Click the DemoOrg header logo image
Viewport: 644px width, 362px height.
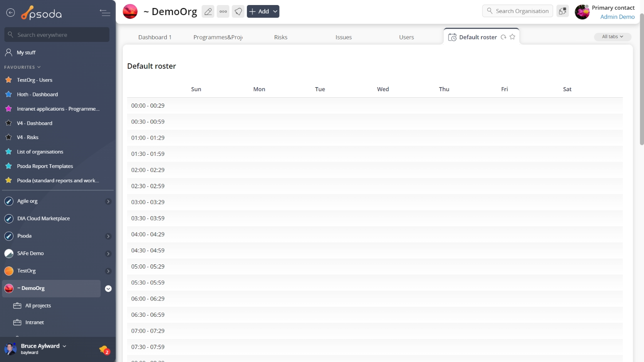(x=130, y=11)
